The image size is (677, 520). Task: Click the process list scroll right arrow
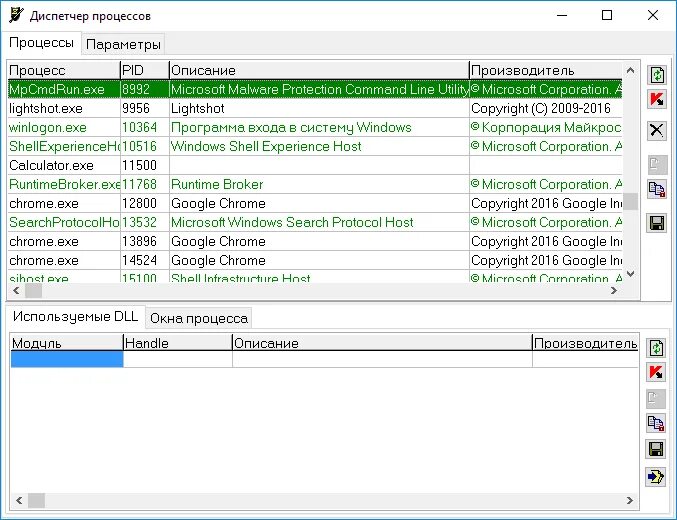coord(614,291)
